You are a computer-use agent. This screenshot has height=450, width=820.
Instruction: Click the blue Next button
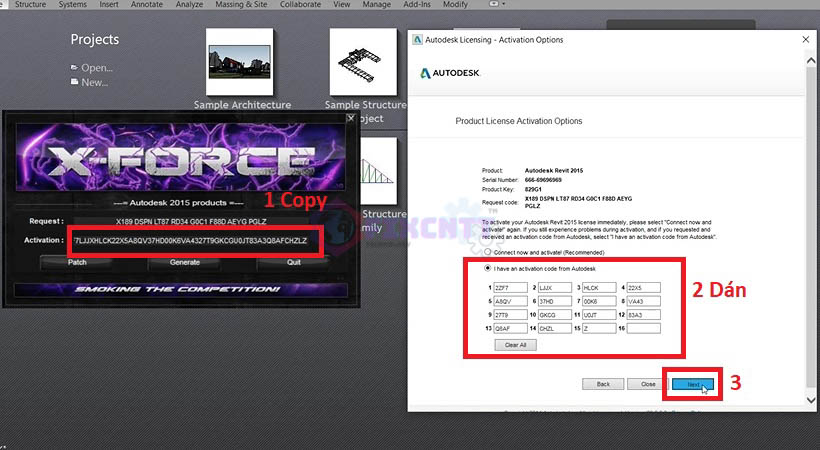tap(693, 384)
